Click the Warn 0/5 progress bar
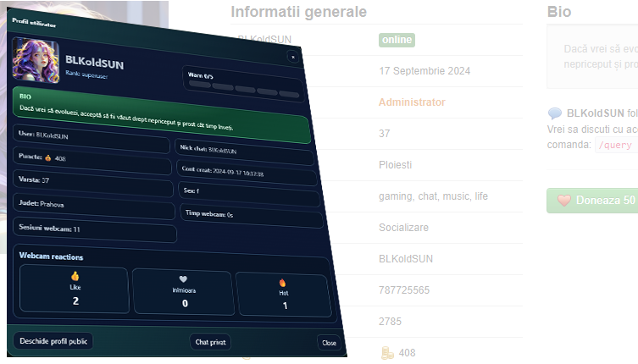Image resolution: width=638 pixels, height=364 pixels. click(x=243, y=89)
